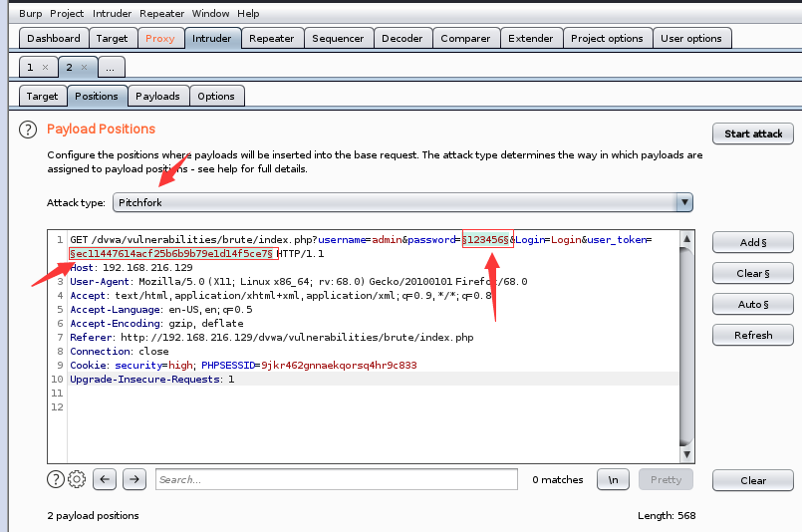Click the PHPSESSID cookie value
The width and height of the screenshot is (802, 532).
click(339, 366)
